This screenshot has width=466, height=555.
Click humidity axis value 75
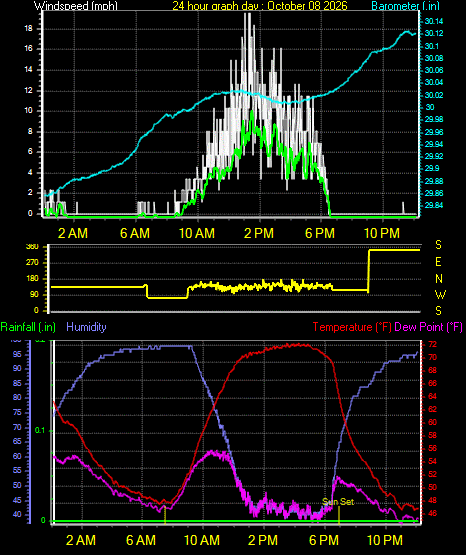click(17, 412)
